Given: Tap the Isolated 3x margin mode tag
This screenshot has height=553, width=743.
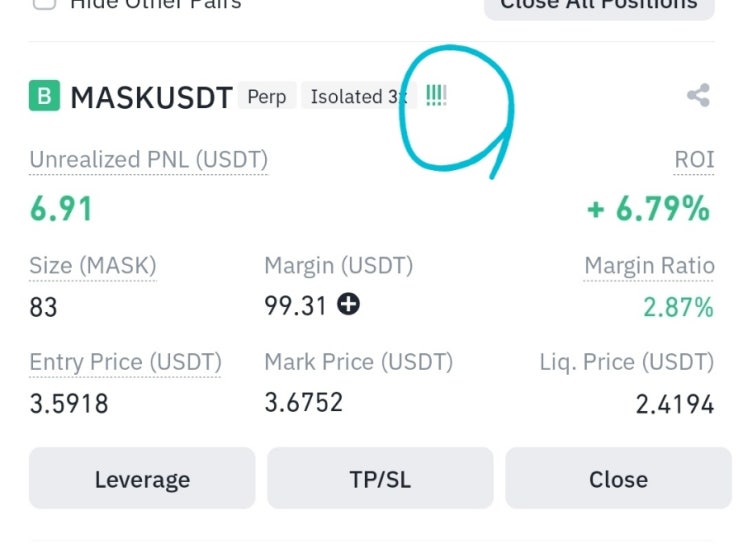Looking at the screenshot, I should point(345,97).
